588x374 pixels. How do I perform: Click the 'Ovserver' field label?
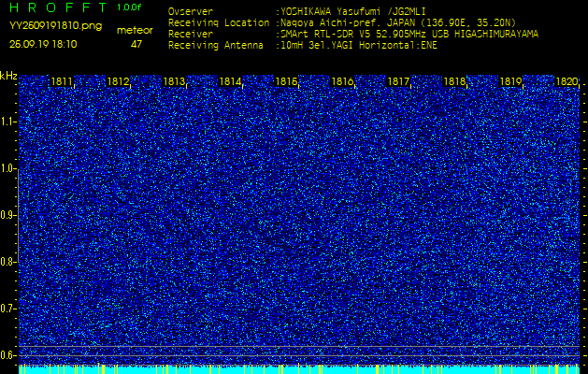point(191,11)
